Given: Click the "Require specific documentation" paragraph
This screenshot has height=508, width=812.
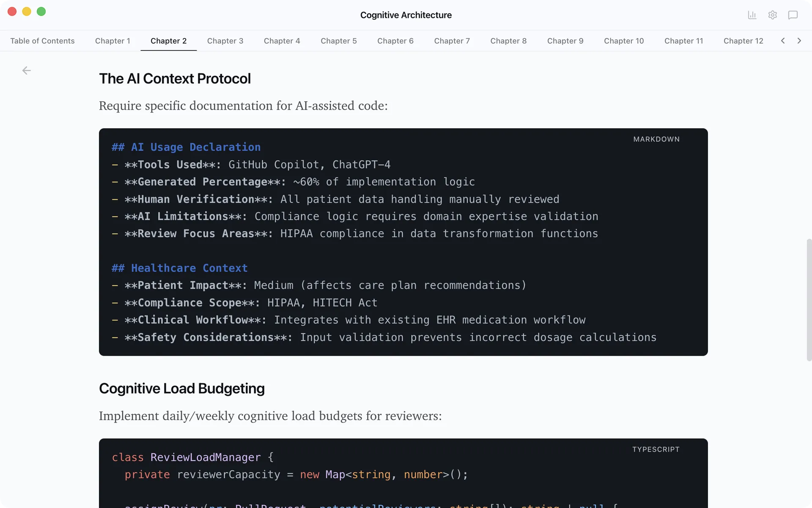Looking at the screenshot, I should click(243, 106).
